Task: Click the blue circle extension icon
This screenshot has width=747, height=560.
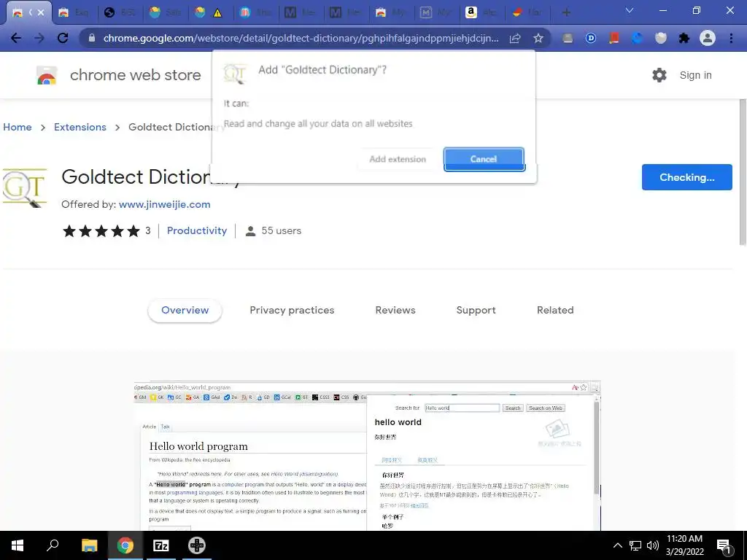Action: pos(638,38)
